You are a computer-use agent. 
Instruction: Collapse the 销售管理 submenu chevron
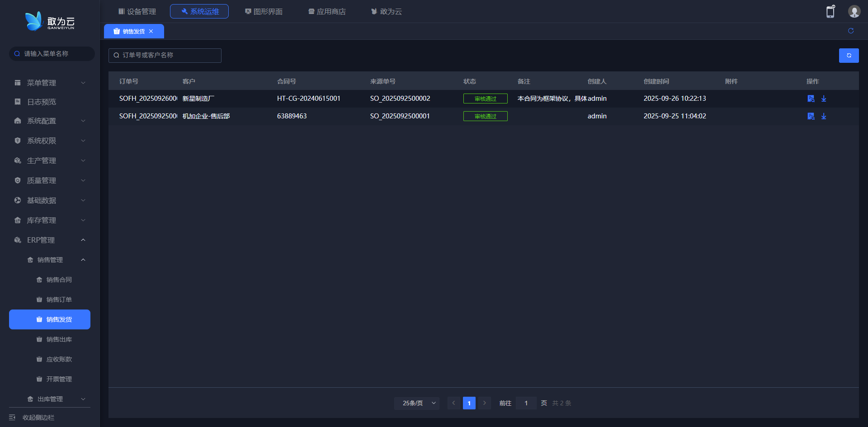click(x=83, y=260)
